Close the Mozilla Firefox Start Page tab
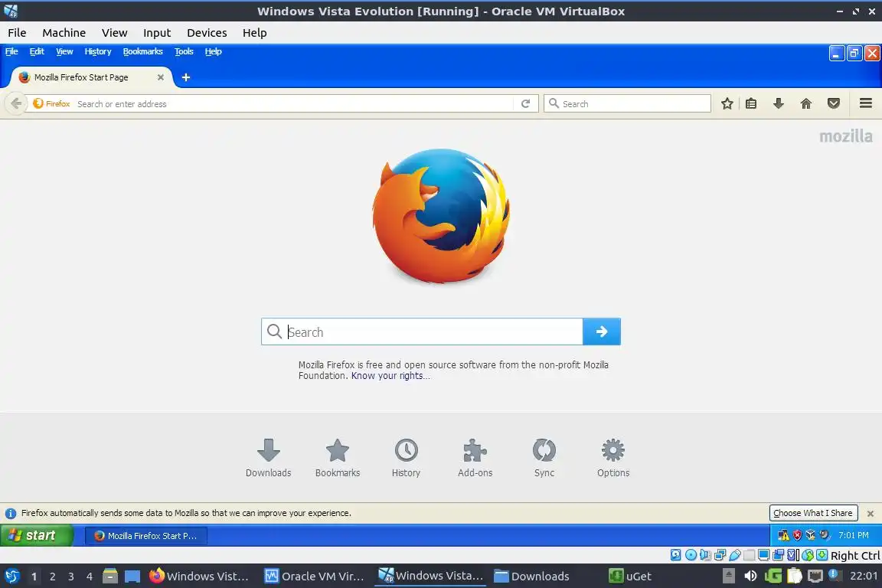882x588 pixels. coord(160,77)
